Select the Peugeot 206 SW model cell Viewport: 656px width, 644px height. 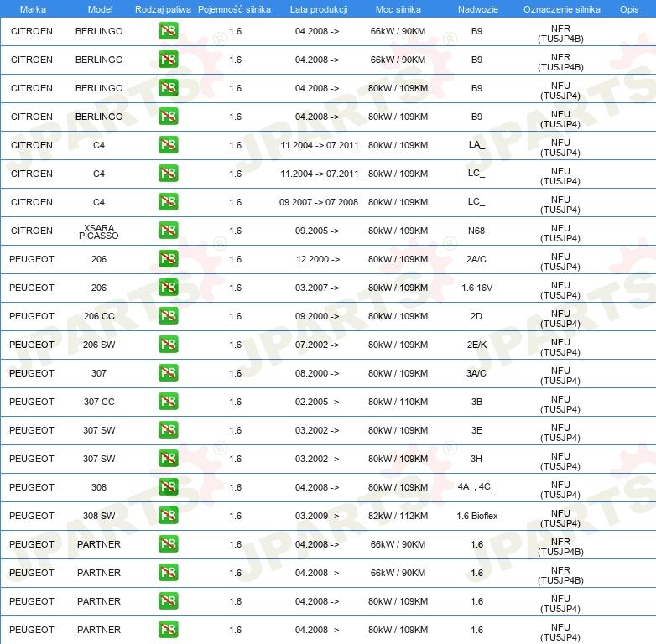(x=99, y=345)
